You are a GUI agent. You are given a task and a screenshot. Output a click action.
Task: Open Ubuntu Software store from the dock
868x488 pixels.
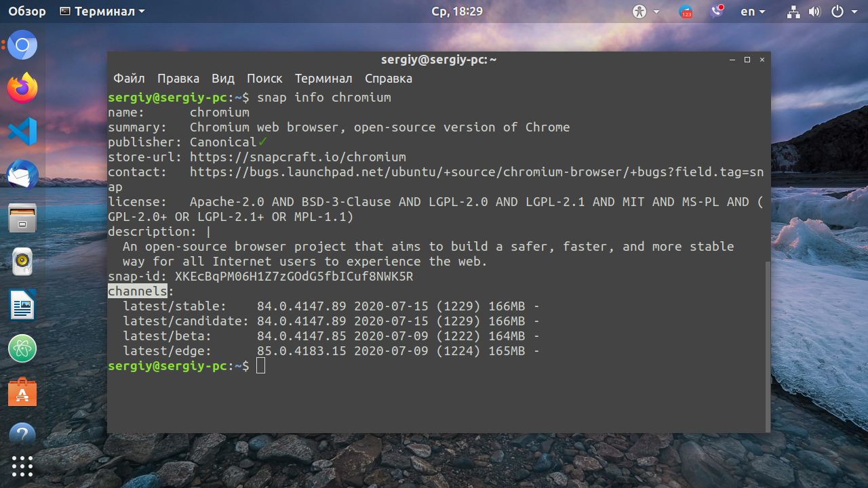click(x=22, y=392)
